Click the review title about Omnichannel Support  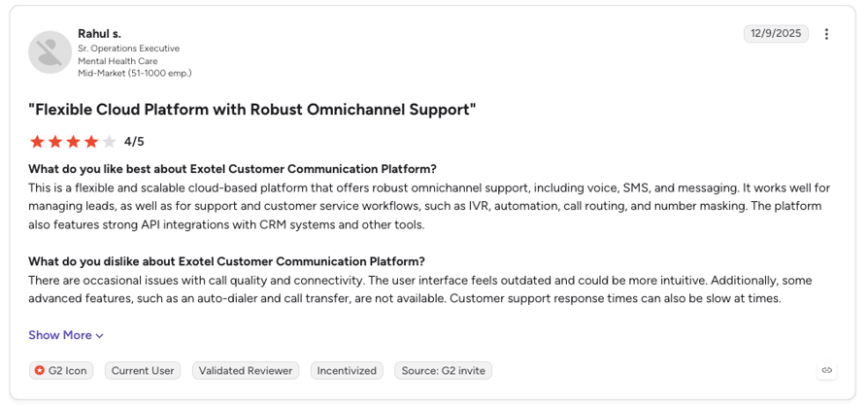tap(252, 110)
